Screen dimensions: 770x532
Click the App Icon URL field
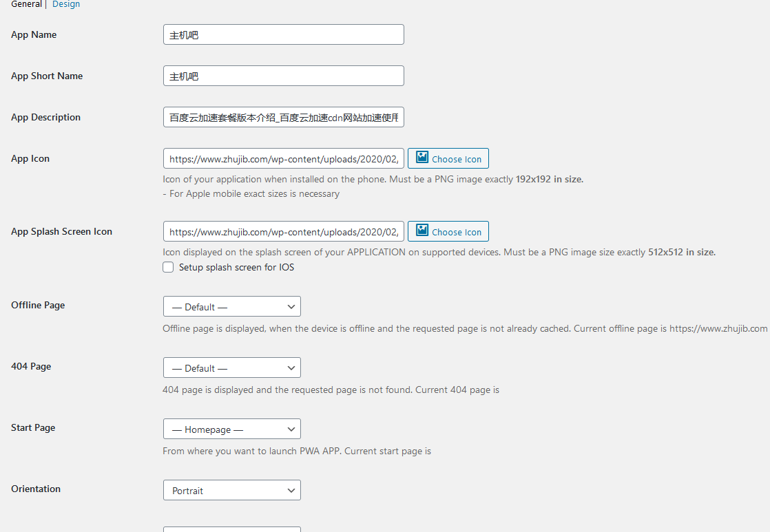pos(284,158)
